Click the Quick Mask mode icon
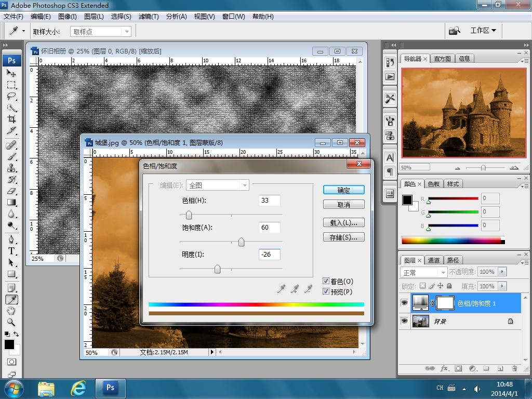Viewport: 532px width, 399px height. coord(11,362)
